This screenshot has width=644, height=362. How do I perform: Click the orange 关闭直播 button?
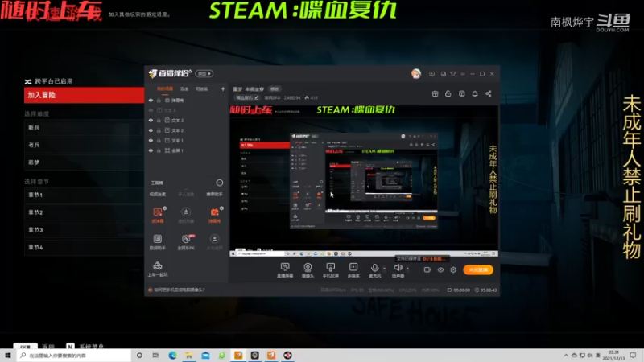pyautogui.click(x=478, y=269)
